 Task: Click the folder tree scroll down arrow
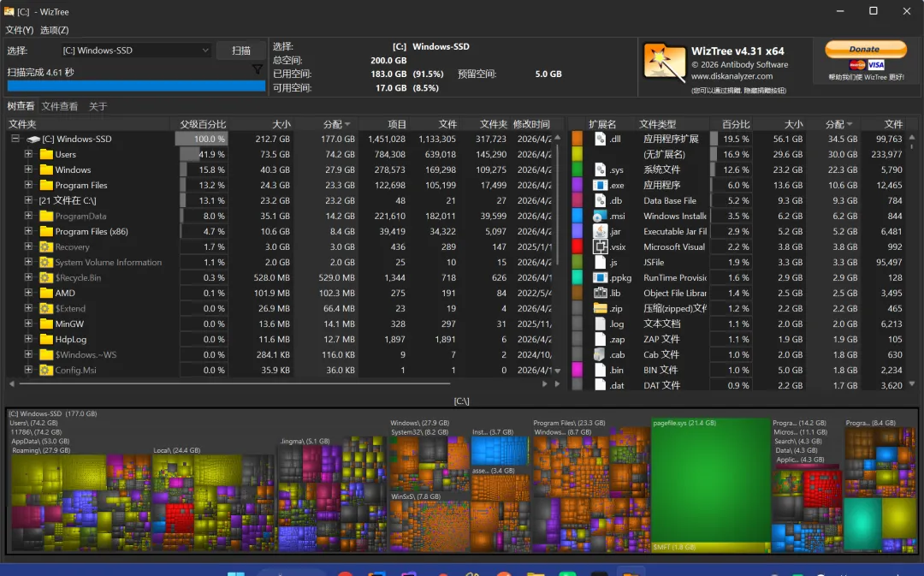[558, 371]
